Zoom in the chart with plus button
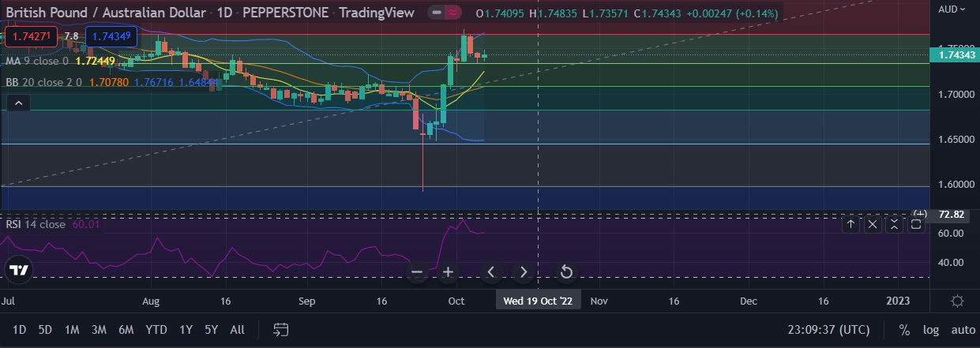 [x=449, y=272]
